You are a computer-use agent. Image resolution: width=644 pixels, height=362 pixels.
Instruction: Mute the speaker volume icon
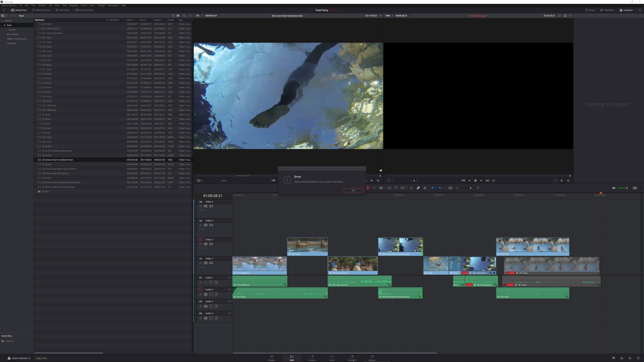click(x=614, y=188)
